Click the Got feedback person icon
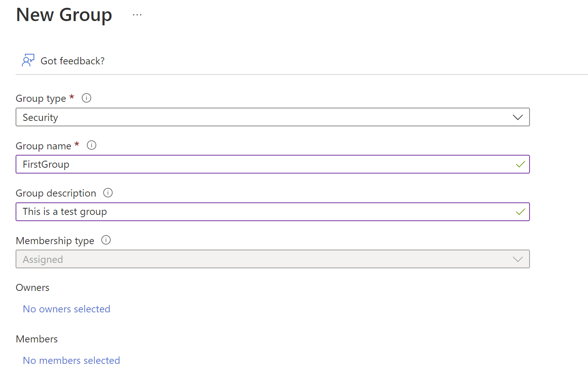This screenshot has height=381, width=588. 28,60
